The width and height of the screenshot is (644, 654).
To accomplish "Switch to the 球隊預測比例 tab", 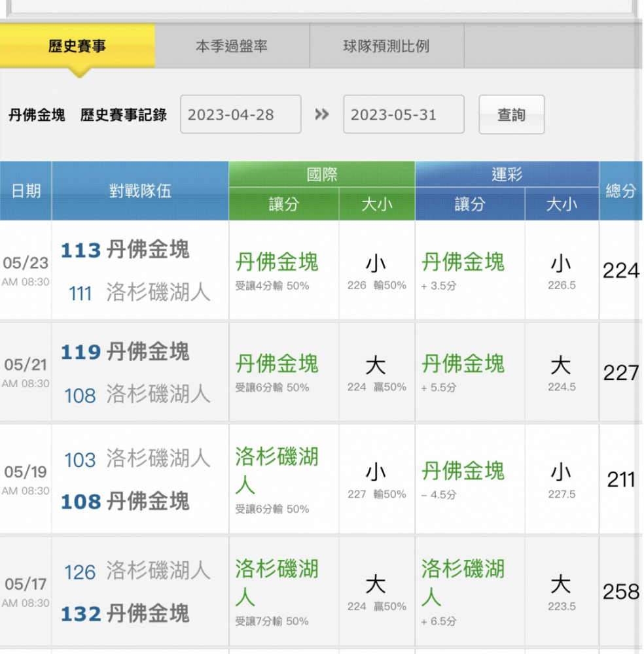I will (x=386, y=46).
